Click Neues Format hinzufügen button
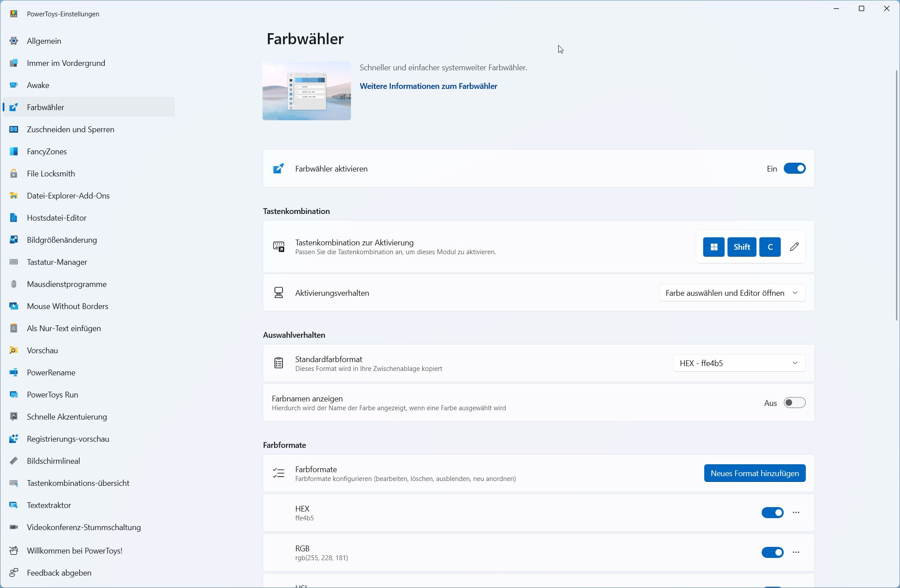900x588 pixels. pos(754,473)
